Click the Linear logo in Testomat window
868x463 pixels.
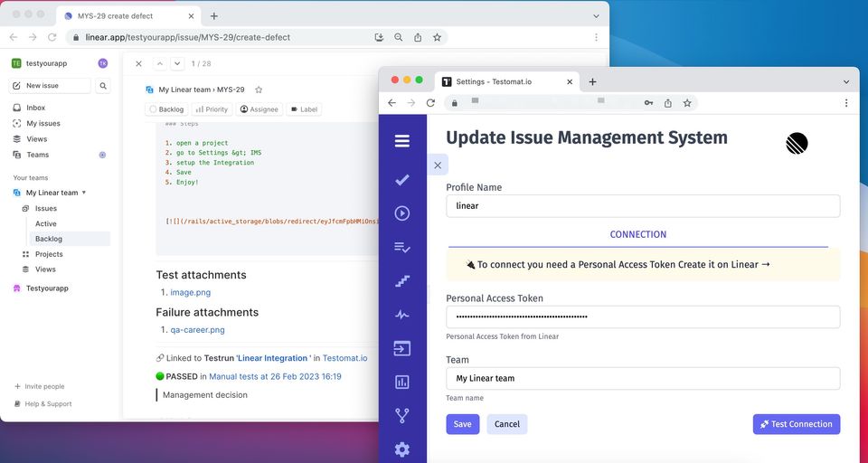coord(797,144)
